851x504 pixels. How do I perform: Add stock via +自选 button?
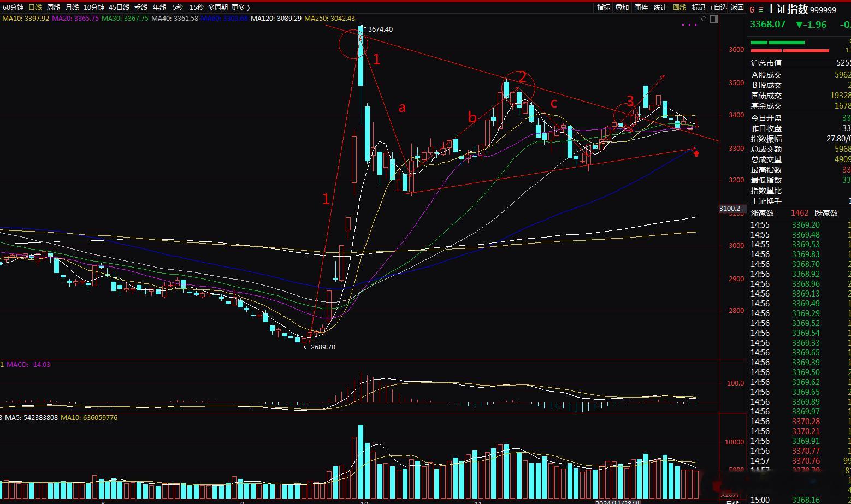click(718, 8)
